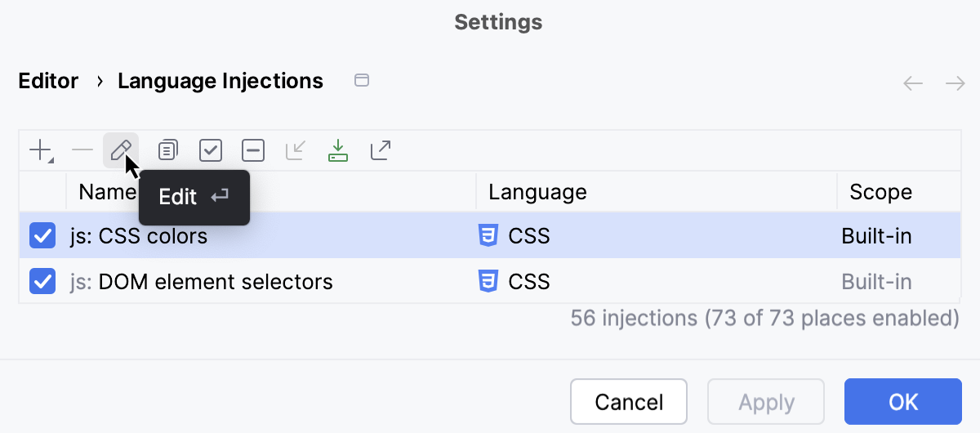Sort by the Scope column header
Screen dimensions: 980x433
pos(880,192)
